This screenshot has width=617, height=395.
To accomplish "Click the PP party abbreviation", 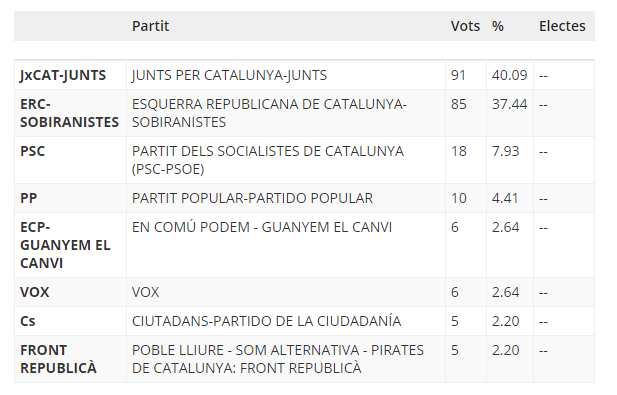I will (28, 198).
